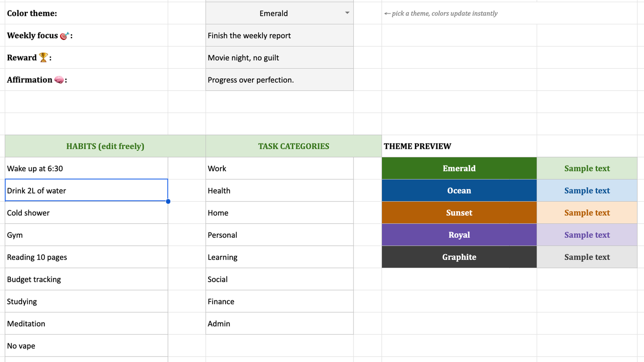Click Ocean's blue 'Sample text' cell
Screen dimensions: 644x362
[x=587, y=190]
